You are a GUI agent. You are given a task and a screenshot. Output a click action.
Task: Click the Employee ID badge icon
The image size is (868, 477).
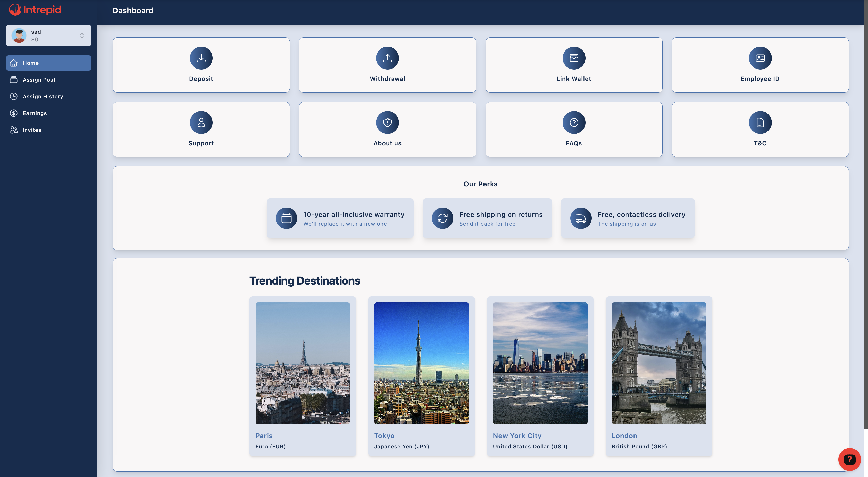760,58
